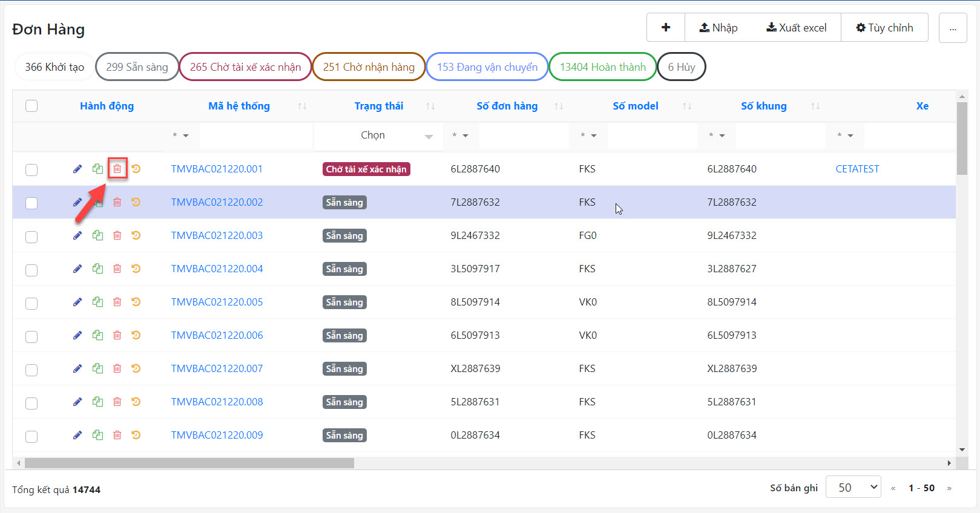980x513 pixels.
Task: Open Số bản ghi 50 dropdown
Action: [x=853, y=488]
